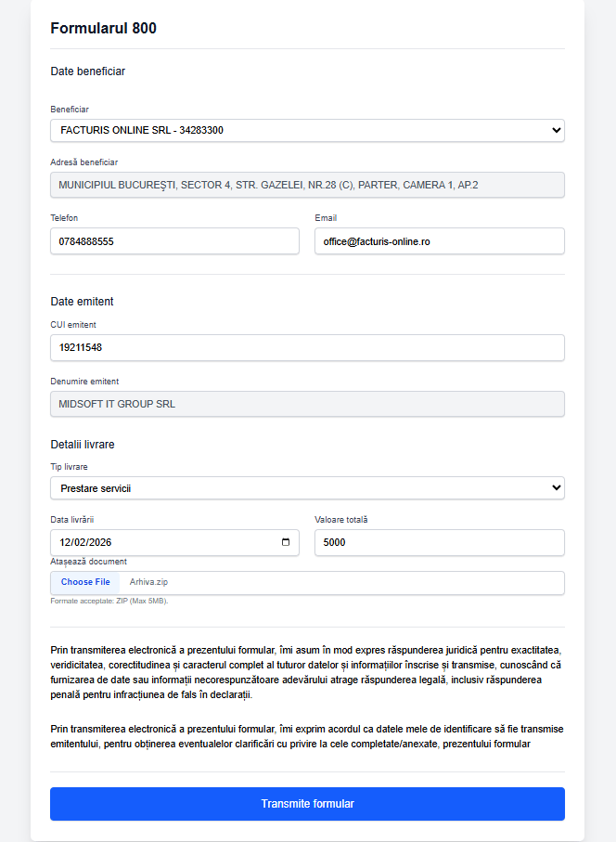Open the calendar picker in Data livrării
Image resolution: width=616 pixels, height=842 pixels.
point(285,542)
